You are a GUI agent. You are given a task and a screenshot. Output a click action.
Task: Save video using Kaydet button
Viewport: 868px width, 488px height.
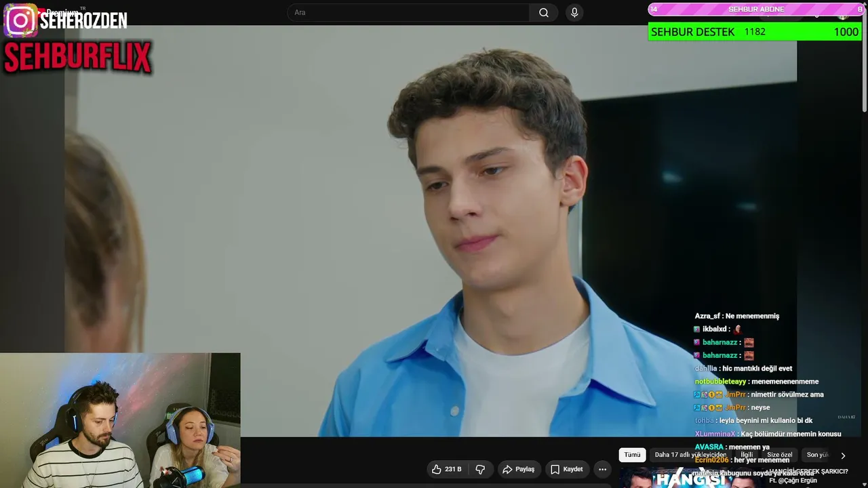[566, 469]
